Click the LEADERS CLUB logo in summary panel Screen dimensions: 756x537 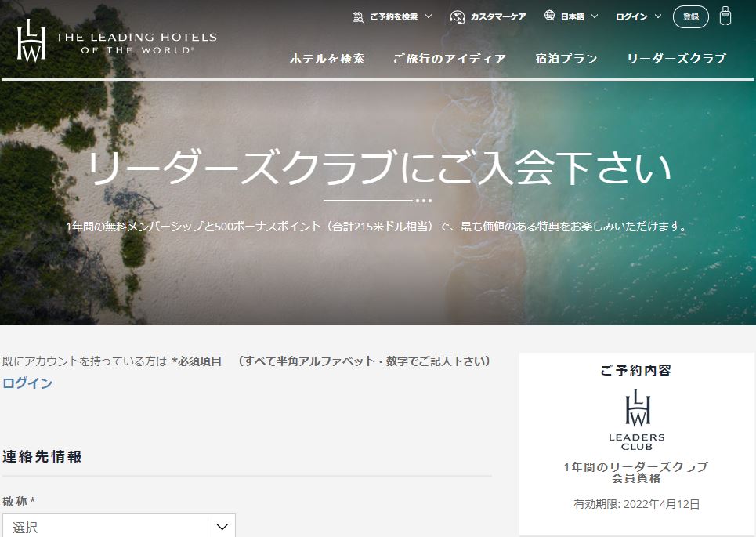[637, 420]
